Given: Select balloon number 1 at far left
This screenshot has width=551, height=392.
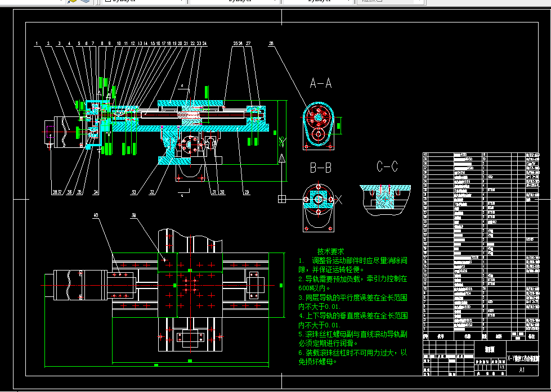Looking at the screenshot, I should pyautogui.click(x=37, y=42).
